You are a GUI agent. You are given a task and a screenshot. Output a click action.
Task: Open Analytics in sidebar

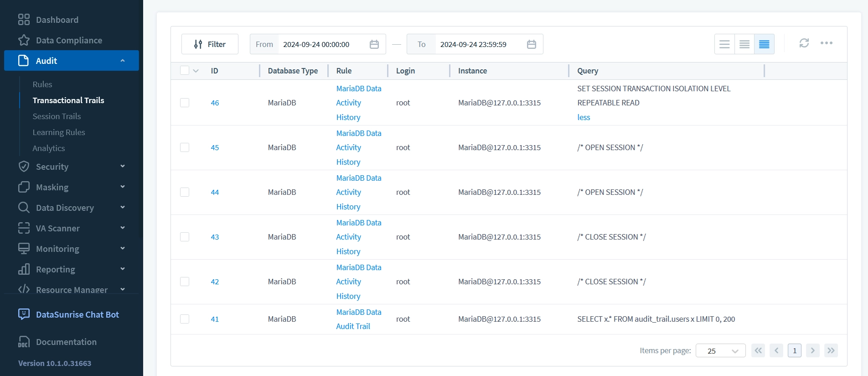tap(49, 148)
